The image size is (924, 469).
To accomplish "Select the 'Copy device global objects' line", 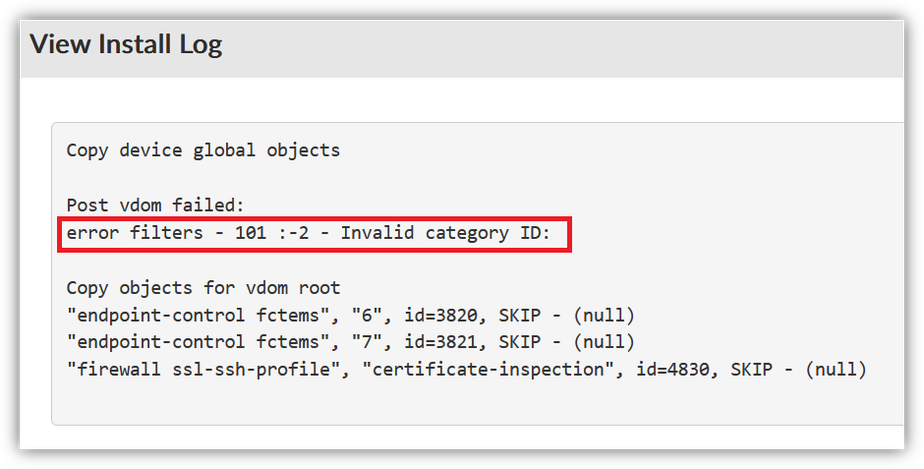I will 203,151.
